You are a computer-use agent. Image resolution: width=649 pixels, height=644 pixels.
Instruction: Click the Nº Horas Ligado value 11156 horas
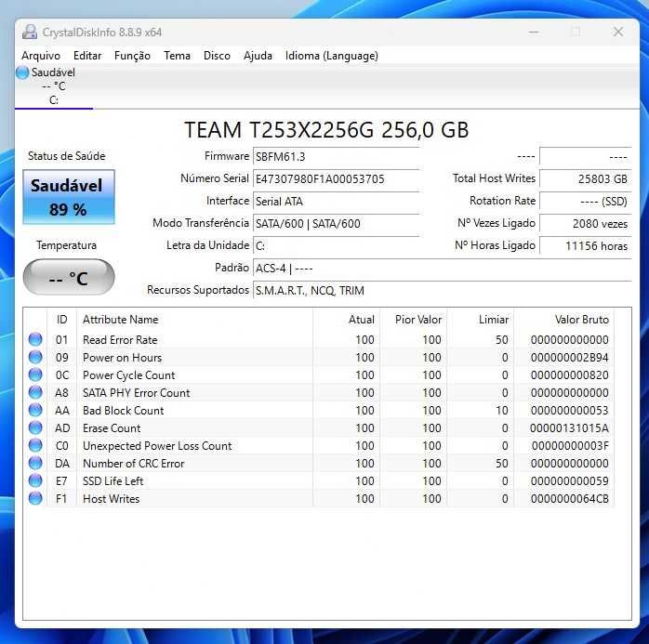click(x=586, y=246)
